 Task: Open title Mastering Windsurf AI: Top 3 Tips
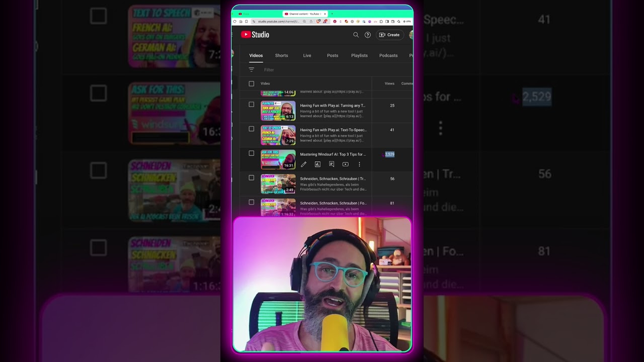pyautogui.click(x=333, y=154)
